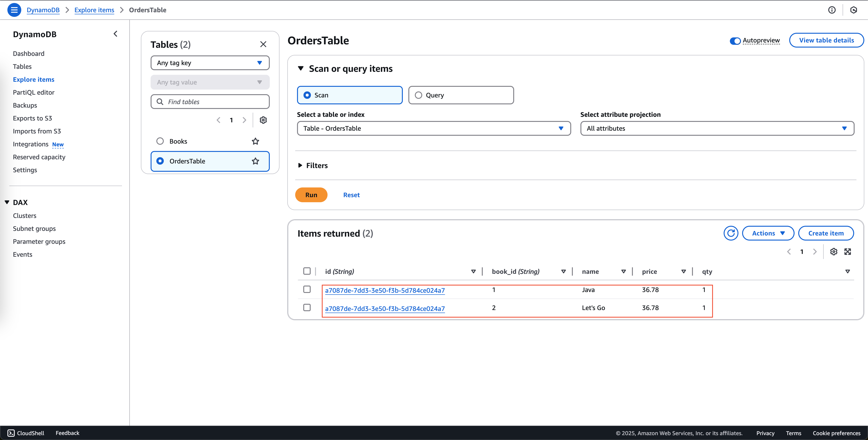Open CloudShell from the footer icon
Screen dimensions: 868x440
11,433
